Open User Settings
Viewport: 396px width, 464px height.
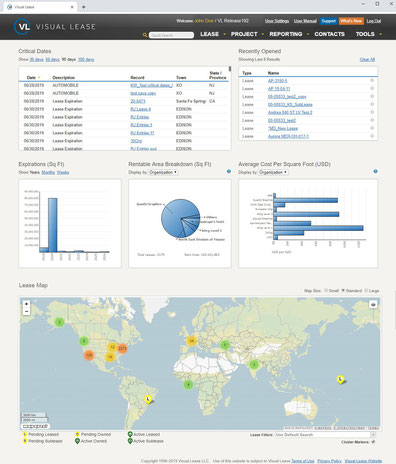click(277, 21)
